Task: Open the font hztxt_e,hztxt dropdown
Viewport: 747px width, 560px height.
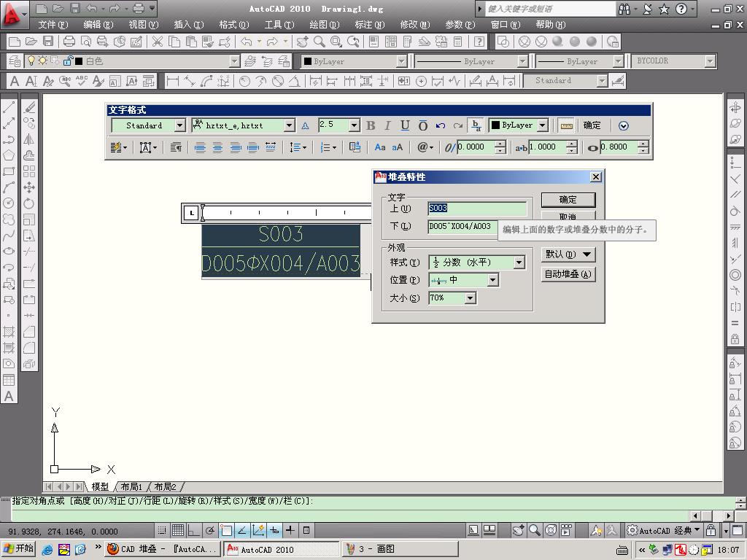Action: [x=289, y=125]
